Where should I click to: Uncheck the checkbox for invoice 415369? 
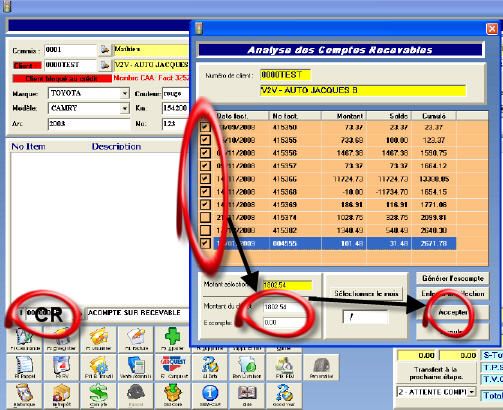[x=205, y=204]
